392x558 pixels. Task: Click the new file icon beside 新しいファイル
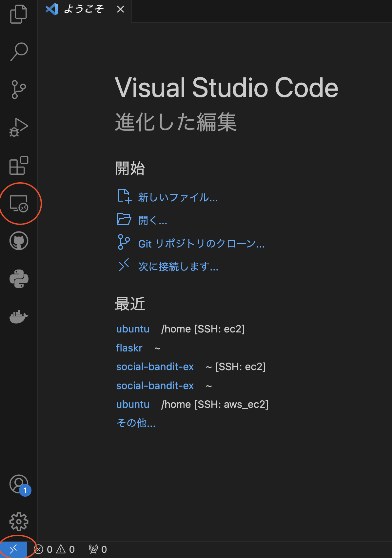[x=124, y=196]
